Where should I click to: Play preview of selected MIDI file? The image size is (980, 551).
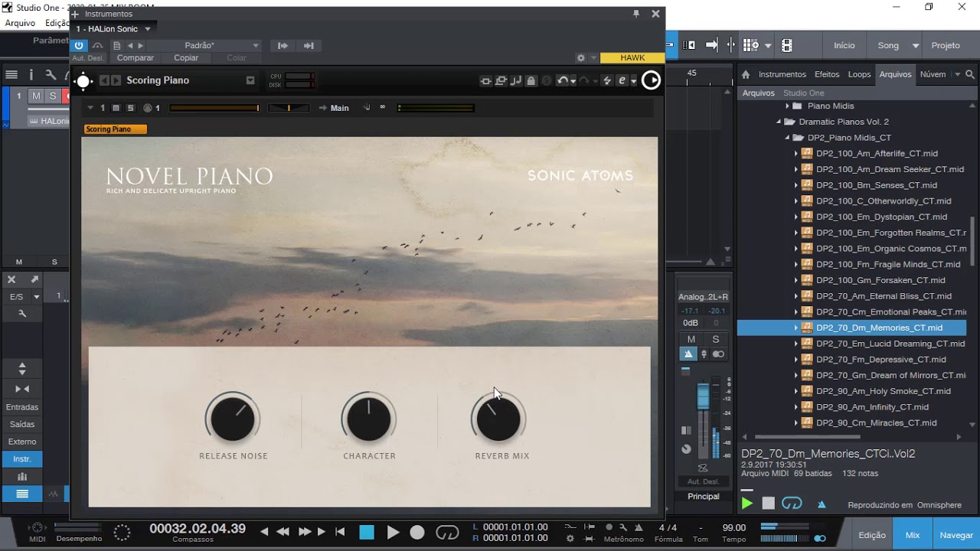746,504
